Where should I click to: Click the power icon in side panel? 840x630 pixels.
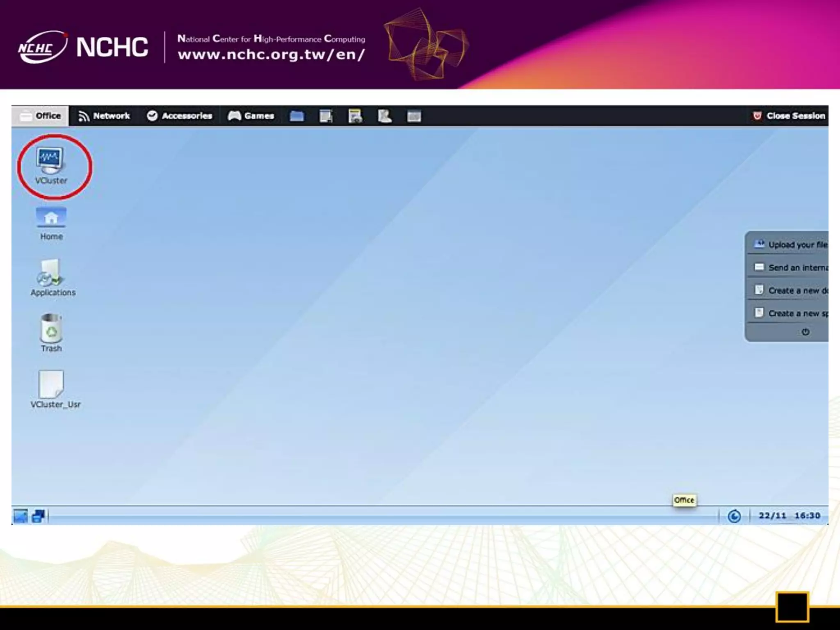pyautogui.click(x=805, y=332)
